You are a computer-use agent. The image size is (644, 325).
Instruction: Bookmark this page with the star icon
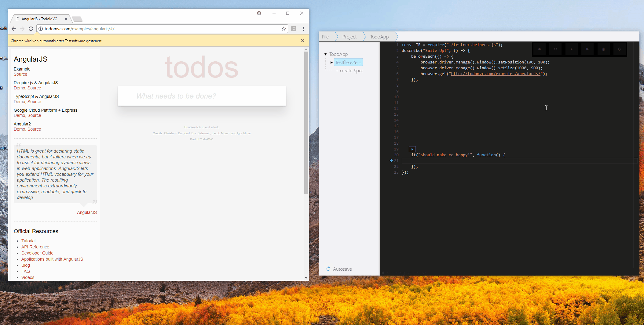(284, 29)
